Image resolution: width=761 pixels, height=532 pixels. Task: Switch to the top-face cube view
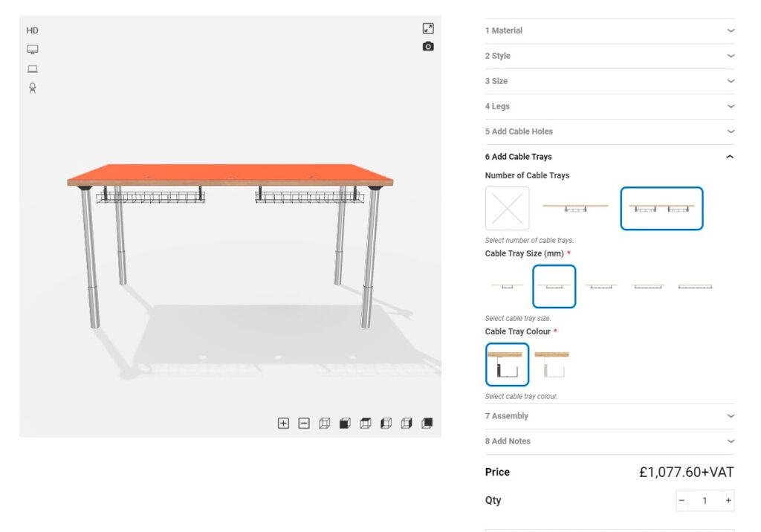click(366, 424)
